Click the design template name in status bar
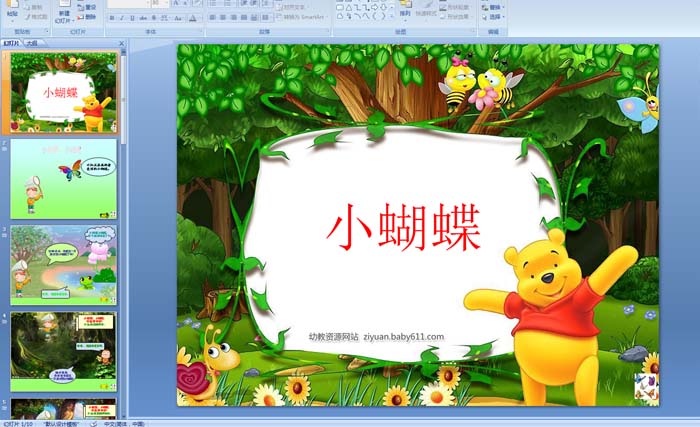700x427 pixels. (62, 424)
